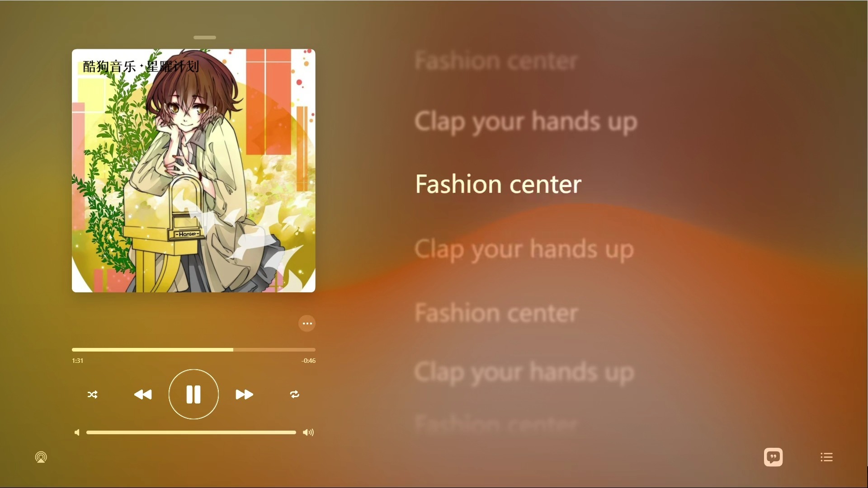The width and height of the screenshot is (868, 488).
Task: Click the max volume speaker icon
Action: click(x=308, y=432)
